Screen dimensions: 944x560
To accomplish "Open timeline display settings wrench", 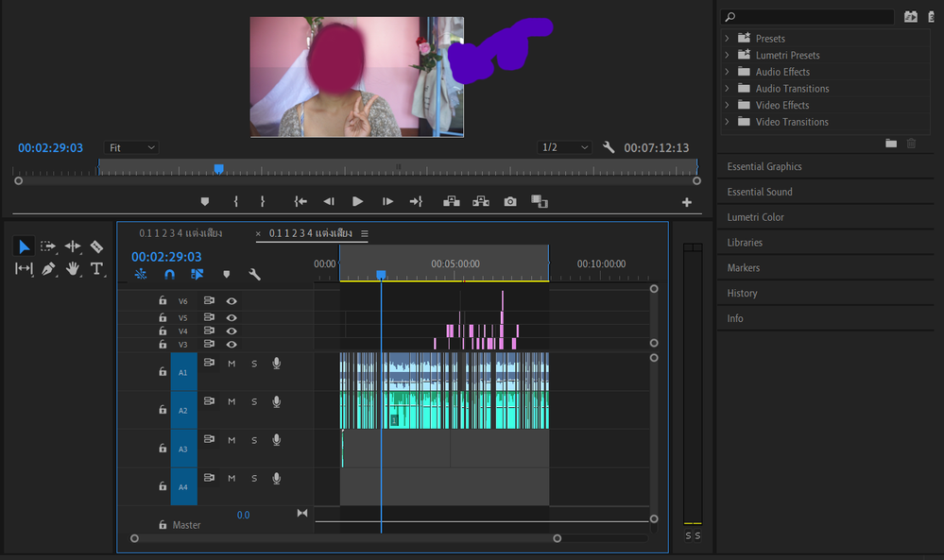I will pos(255,274).
